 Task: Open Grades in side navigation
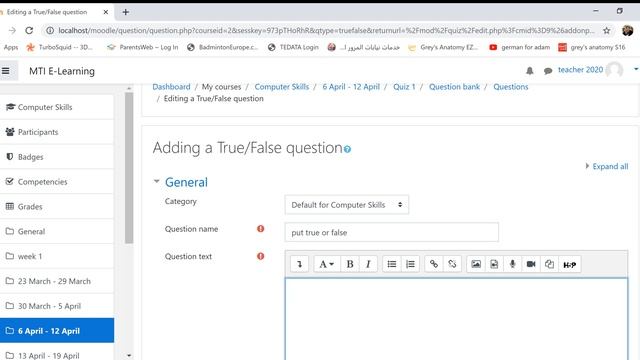57,207
